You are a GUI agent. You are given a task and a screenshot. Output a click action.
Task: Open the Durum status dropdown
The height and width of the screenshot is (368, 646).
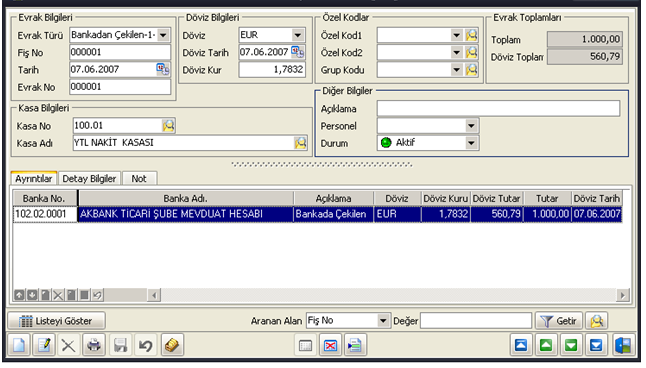[x=471, y=143]
